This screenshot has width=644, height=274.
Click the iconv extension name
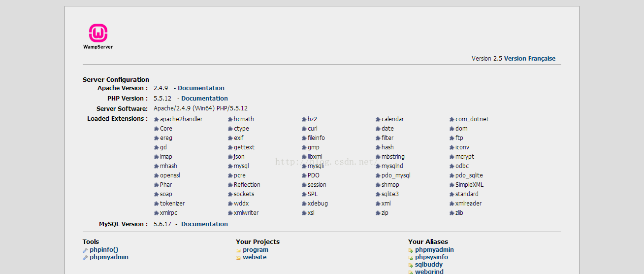(462, 147)
